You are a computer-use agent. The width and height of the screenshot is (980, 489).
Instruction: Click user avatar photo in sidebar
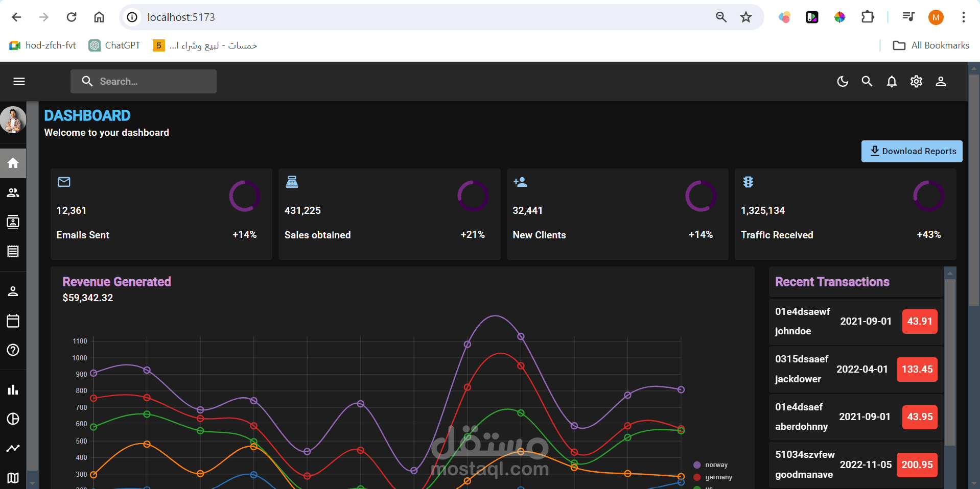(13, 120)
